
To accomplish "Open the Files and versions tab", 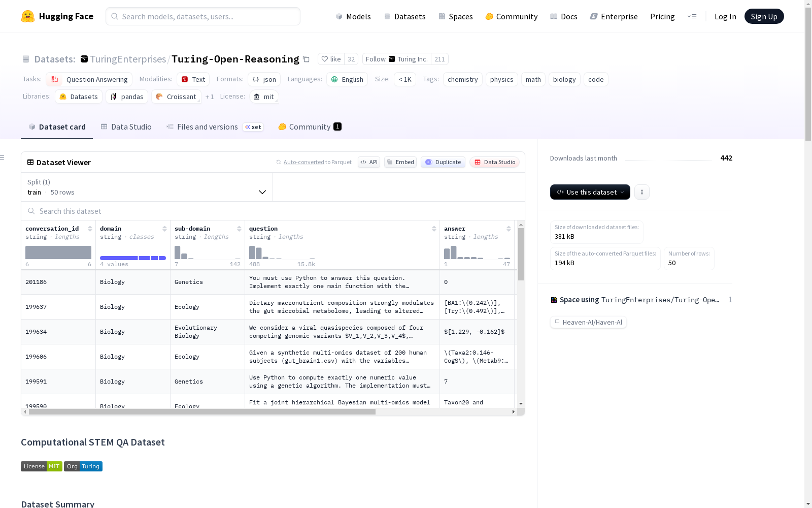I will [215, 127].
